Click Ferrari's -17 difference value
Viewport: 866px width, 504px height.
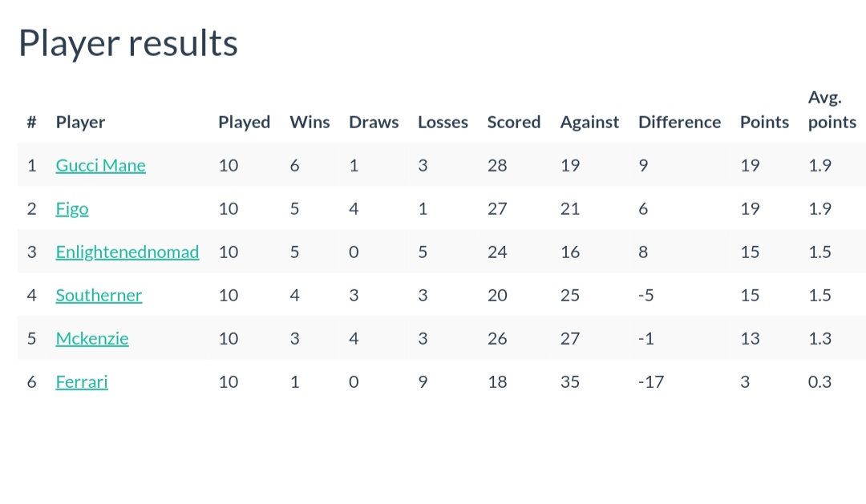coord(651,381)
